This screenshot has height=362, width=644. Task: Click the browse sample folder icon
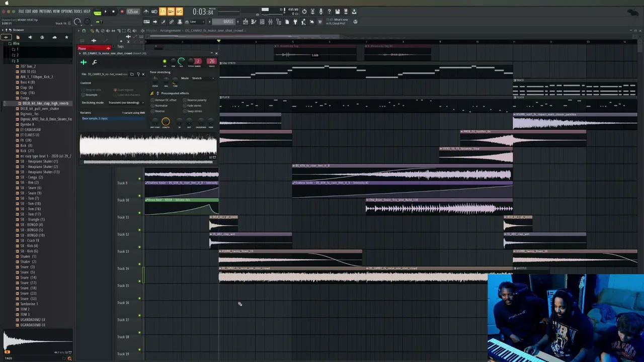tap(132, 74)
